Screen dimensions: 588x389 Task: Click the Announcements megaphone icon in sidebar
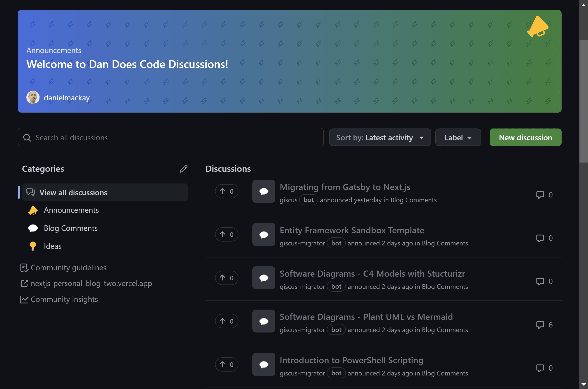click(33, 210)
